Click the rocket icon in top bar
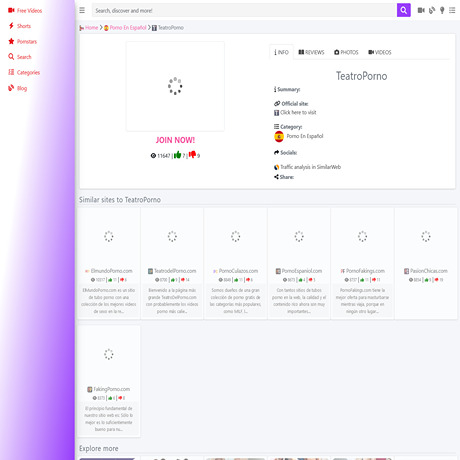 (x=432, y=10)
